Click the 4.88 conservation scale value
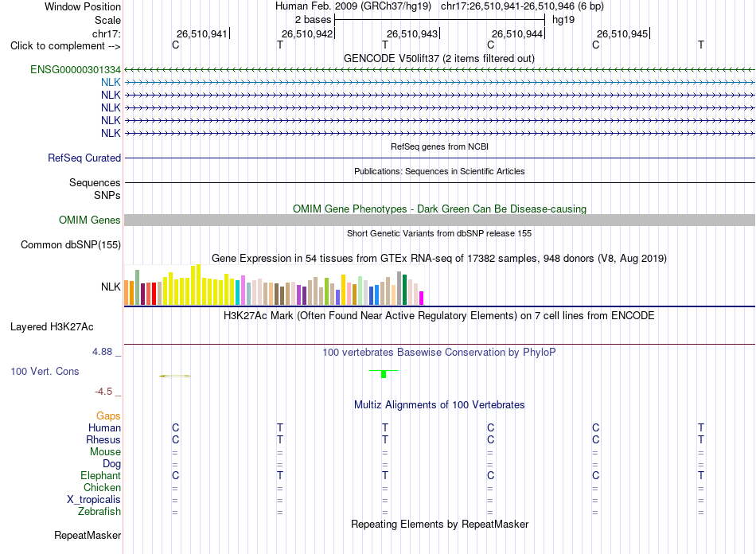The width and height of the screenshot is (756, 554). coord(102,352)
